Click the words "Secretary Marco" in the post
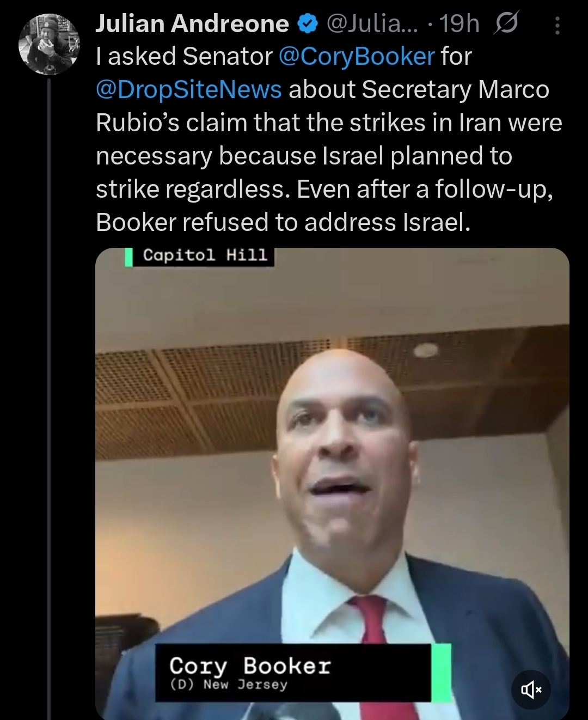Viewport: 588px width, 720px height. pyautogui.click(x=455, y=90)
